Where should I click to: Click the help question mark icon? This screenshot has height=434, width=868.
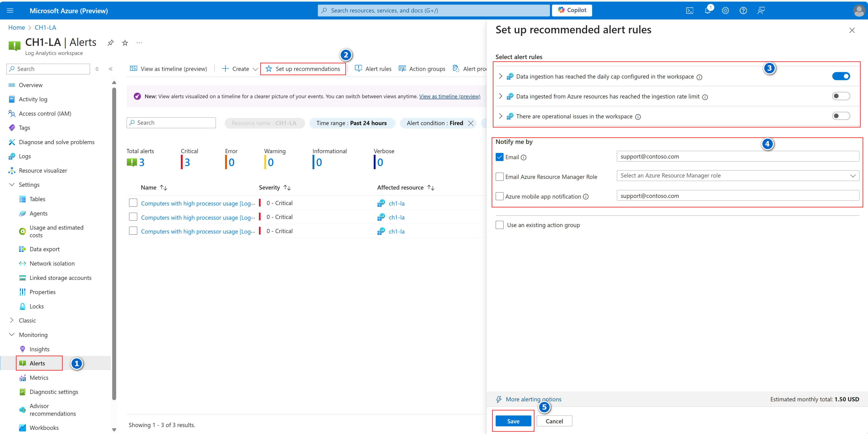(743, 10)
